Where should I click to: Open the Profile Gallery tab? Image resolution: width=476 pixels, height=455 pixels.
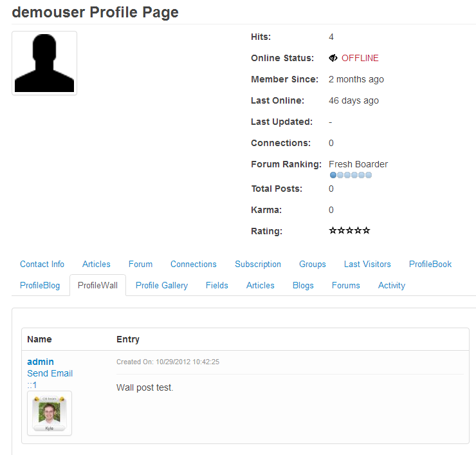pos(162,285)
